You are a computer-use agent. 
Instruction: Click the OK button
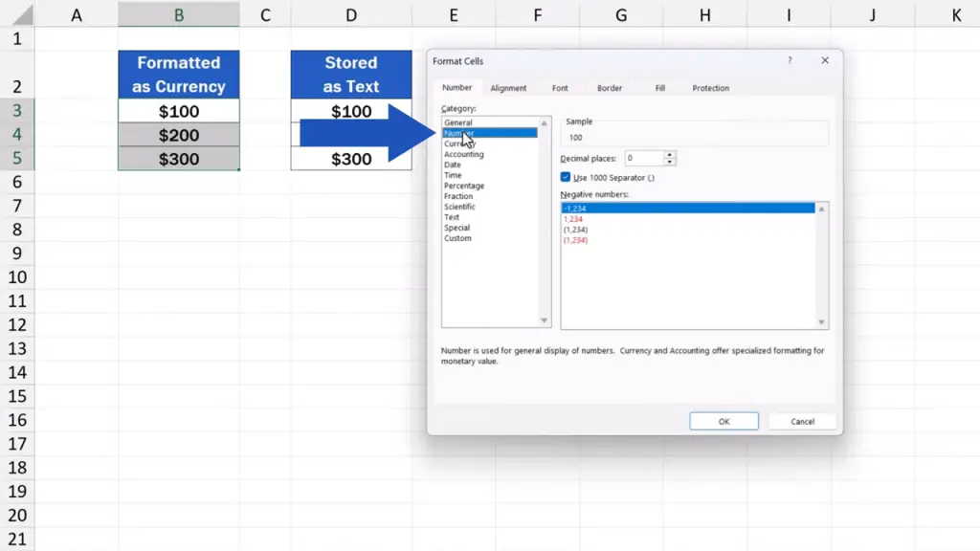[x=724, y=422]
